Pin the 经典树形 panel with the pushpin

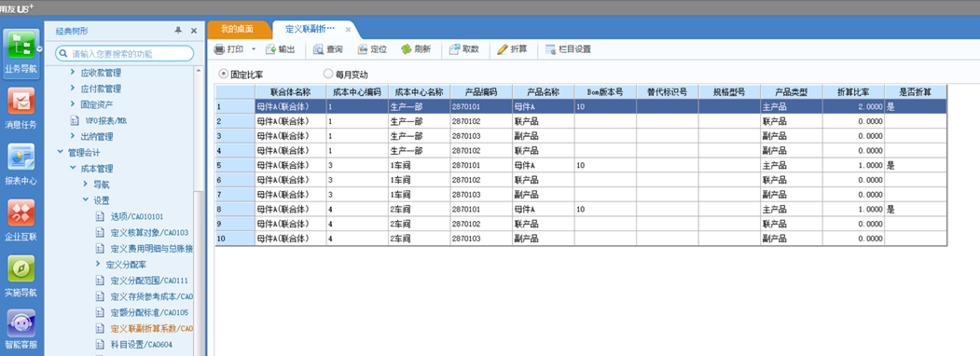178,30
